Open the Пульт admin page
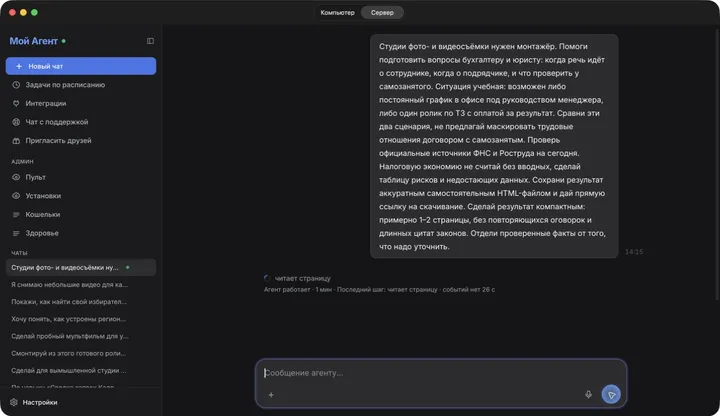The height and width of the screenshot is (416, 720). (81, 177)
